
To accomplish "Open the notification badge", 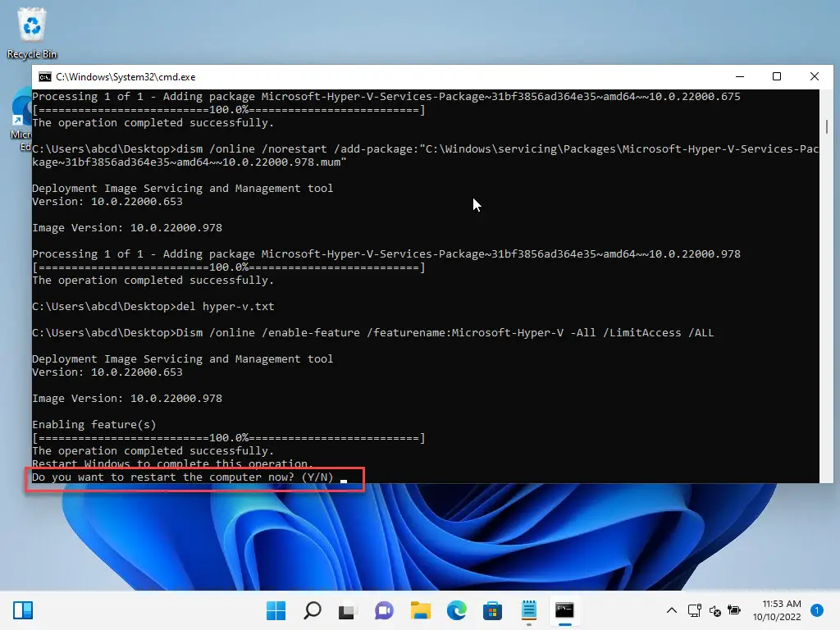I will pyautogui.click(x=816, y=610).
